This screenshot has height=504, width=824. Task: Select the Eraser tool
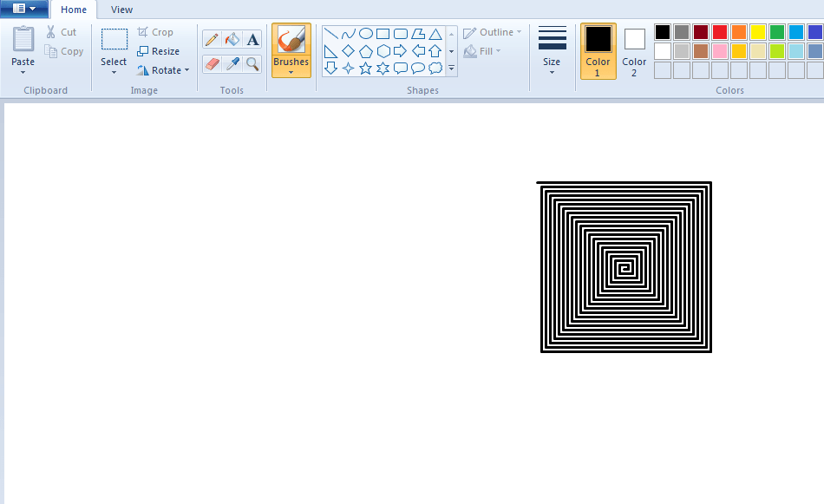[x=213, y=63]
